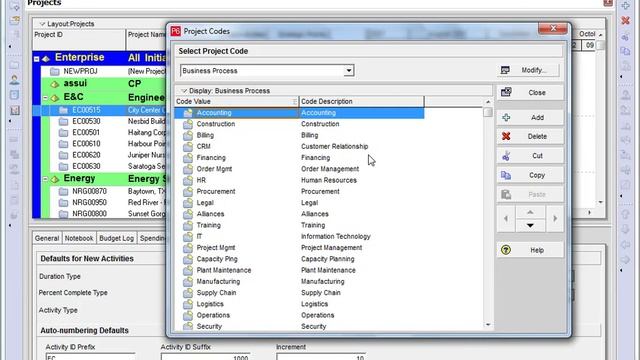
Task: Sort by Code Description column header
Action: click(362, 101)
